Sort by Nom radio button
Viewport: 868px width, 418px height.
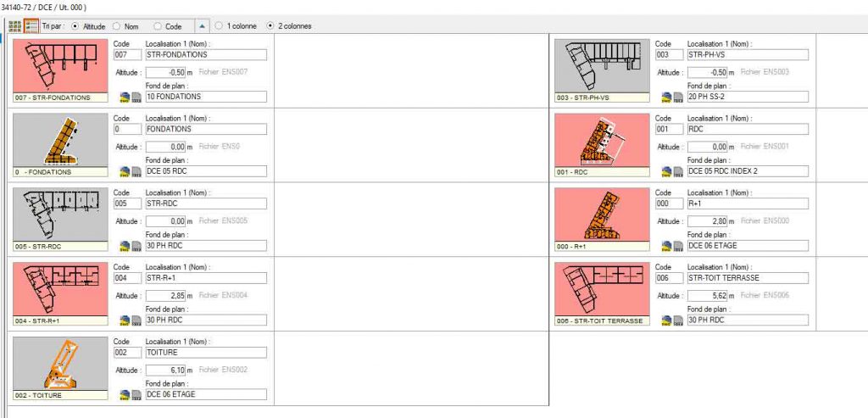[x=116, y=26]
